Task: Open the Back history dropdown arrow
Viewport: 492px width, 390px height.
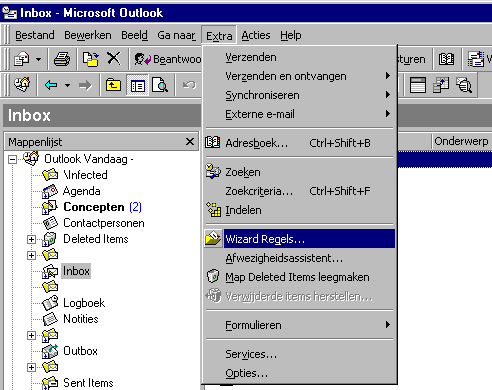Action: point(67,85)
